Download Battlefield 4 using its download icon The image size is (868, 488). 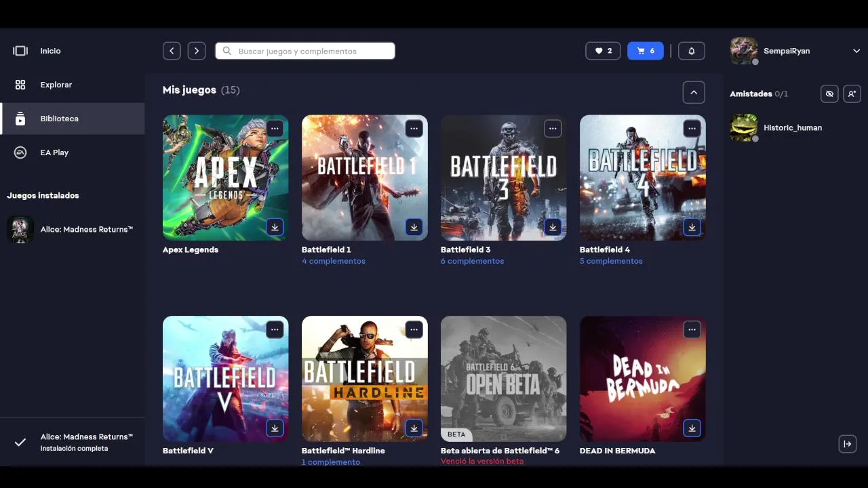tap(692, 227)
